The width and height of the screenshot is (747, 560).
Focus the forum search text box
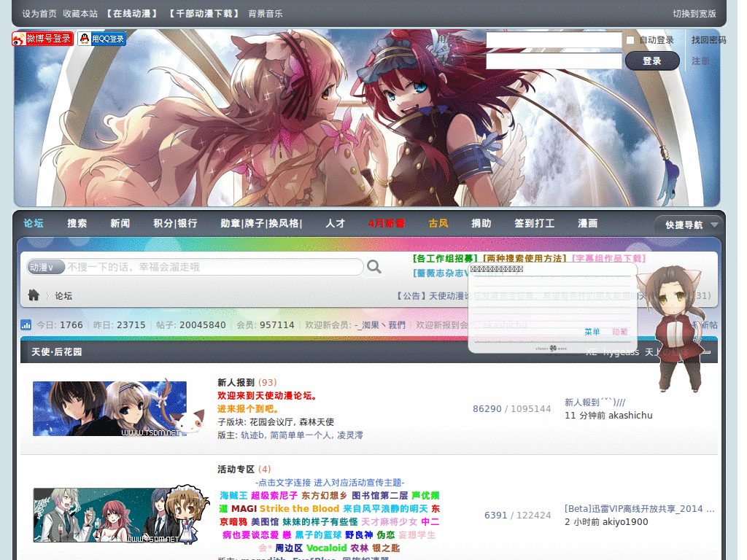point(214,267)
